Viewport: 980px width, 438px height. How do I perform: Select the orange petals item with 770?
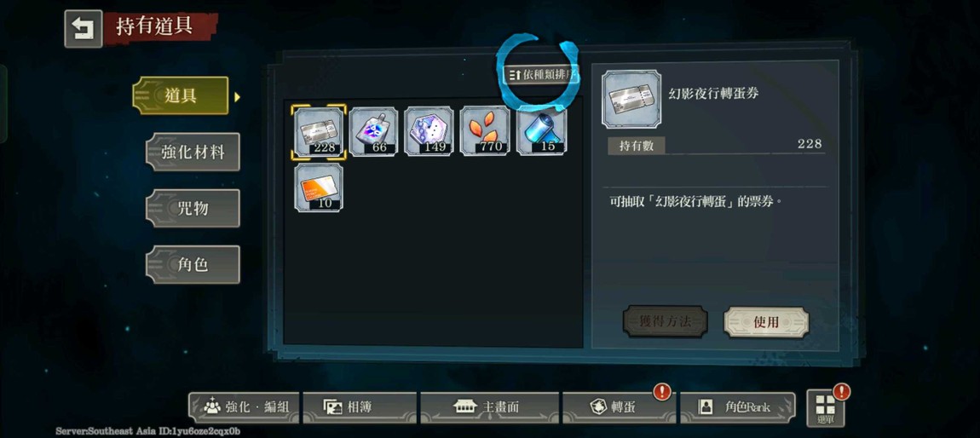tap(484, 131)
